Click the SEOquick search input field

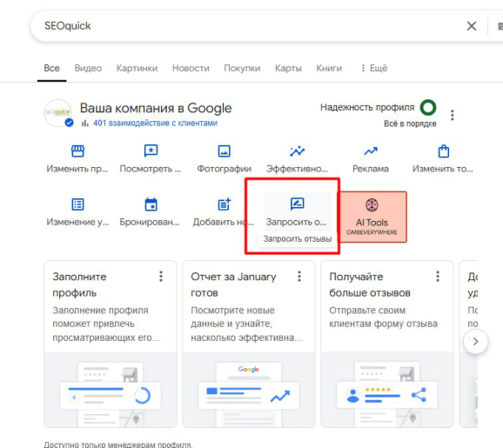251,26
